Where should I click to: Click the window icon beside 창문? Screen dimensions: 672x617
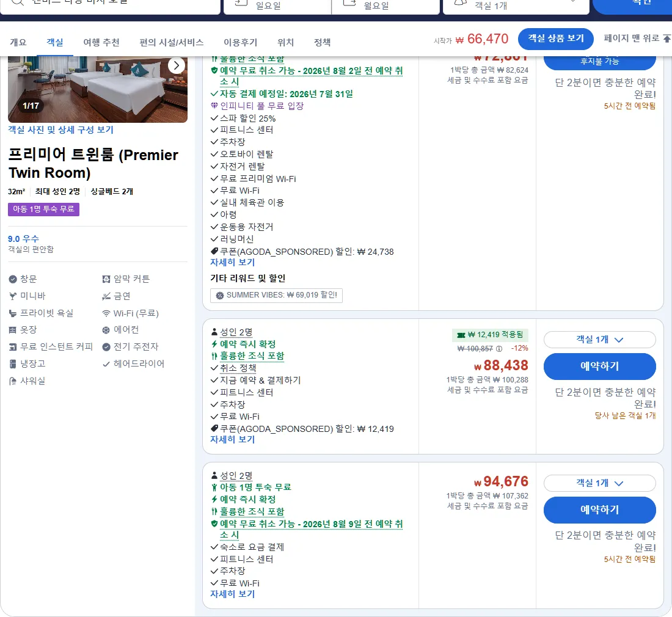[x=13, y=279]
